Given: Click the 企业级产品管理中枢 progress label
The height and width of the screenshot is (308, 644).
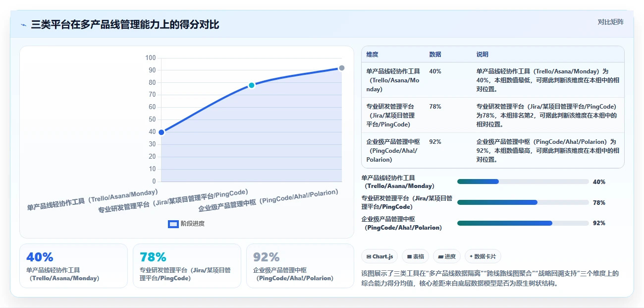Looking at the screenshot, I should coord(402,224).
